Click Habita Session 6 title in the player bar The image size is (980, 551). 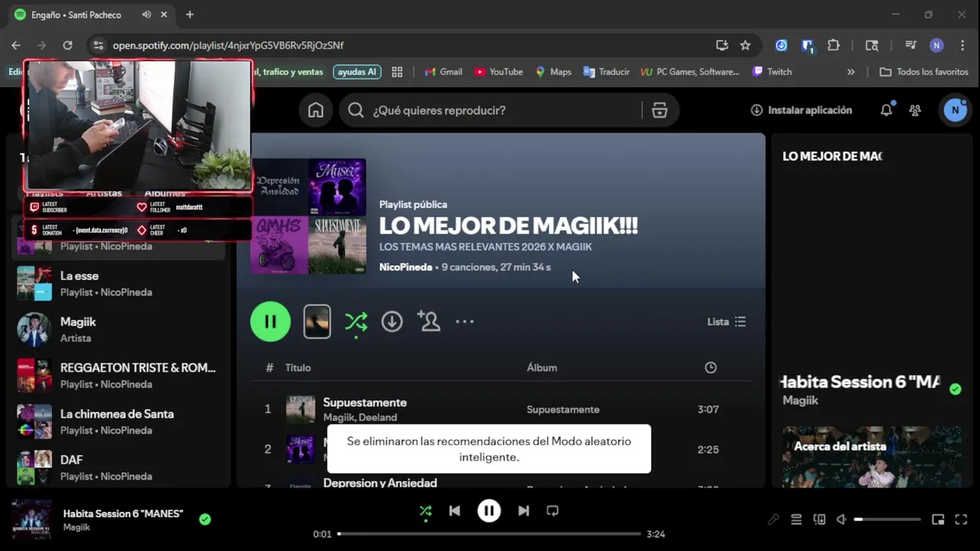pyautogui.click(x=123, y=514)
